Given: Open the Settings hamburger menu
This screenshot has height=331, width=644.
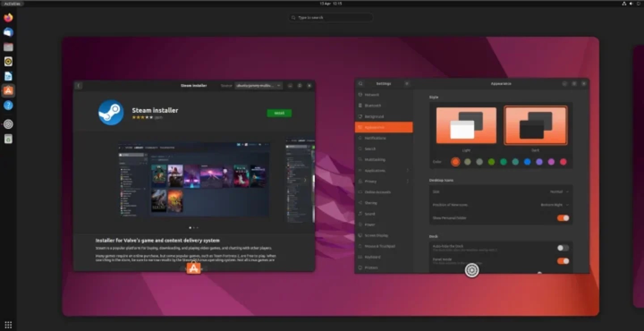Looking at the screenshot, I should tap(407, 84).
